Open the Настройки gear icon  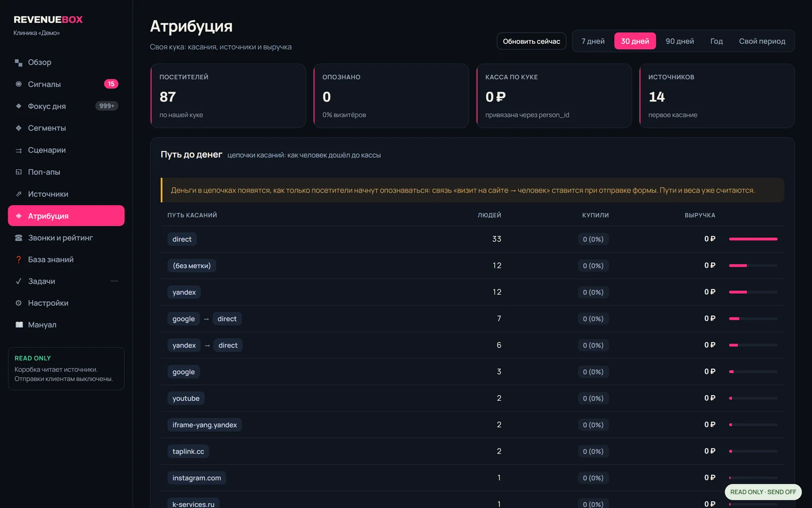tap(19, 303)
